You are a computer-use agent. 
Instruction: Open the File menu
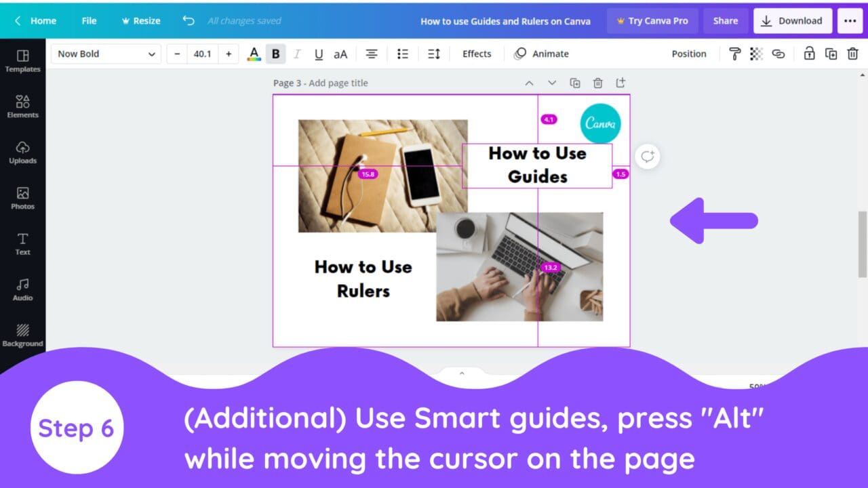pyautogui.click(x=88, y=20)
